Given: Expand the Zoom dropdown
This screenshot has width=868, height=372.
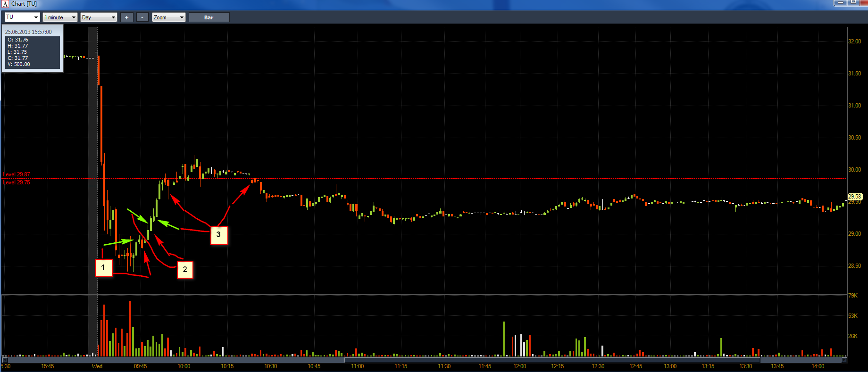Looking at the screenshot, I should [x=168, y=17].
